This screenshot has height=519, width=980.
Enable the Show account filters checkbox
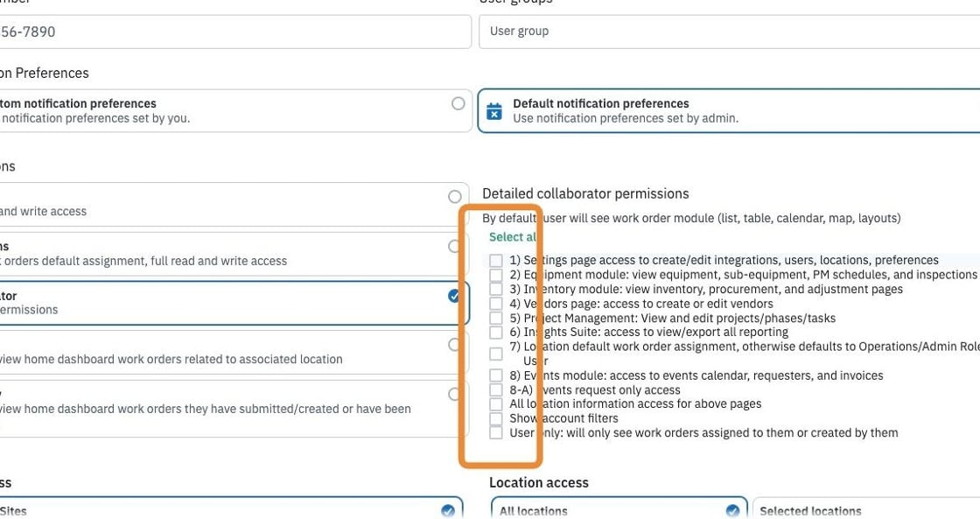[495, 418]
